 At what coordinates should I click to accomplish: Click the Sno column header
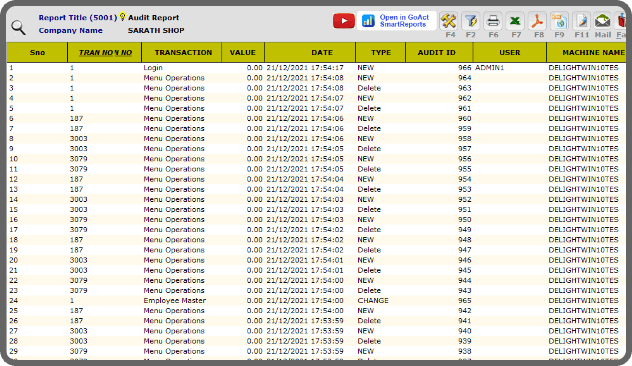(37, 52)
